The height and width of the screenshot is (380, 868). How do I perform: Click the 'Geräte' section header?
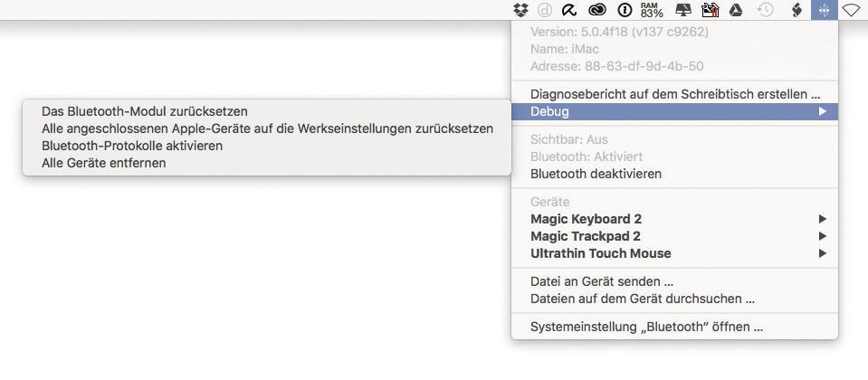(549, 202)
